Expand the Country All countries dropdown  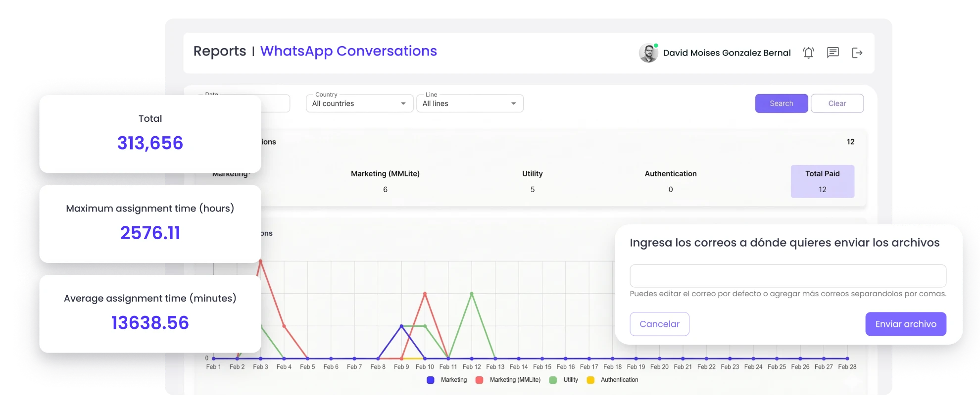point(359,103)
